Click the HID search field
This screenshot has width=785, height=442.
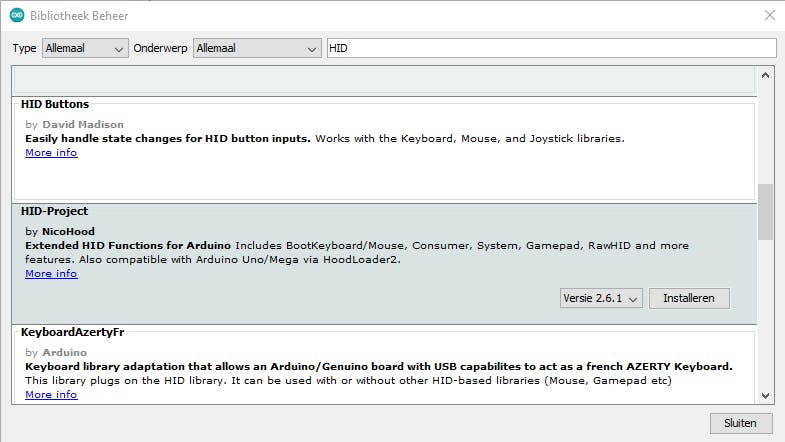[551, 48]
